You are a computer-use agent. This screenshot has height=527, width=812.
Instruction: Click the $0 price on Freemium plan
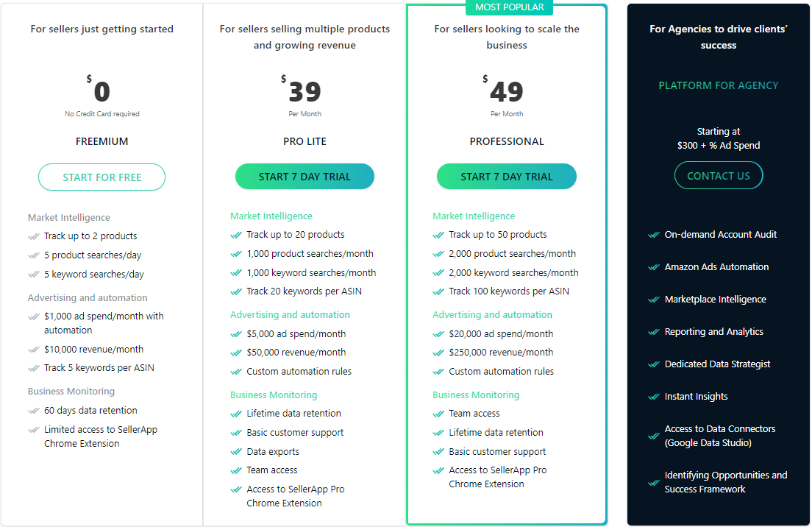point(101,92)
